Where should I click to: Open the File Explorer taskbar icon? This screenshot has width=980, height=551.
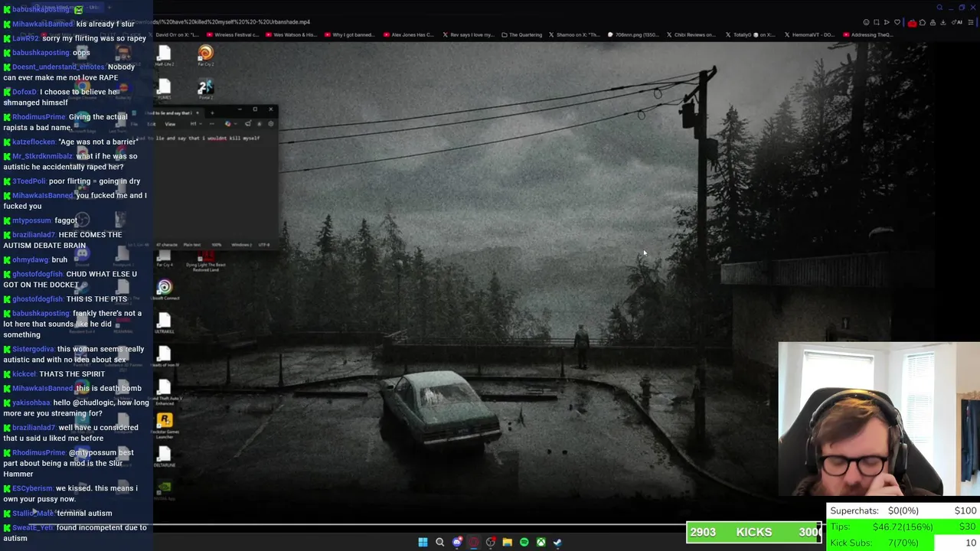(507, 542)
